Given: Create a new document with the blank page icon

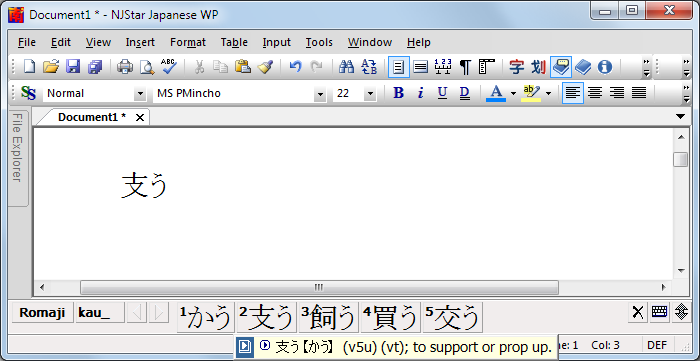Looking at the screenshot, I should [x=29, y=67].
